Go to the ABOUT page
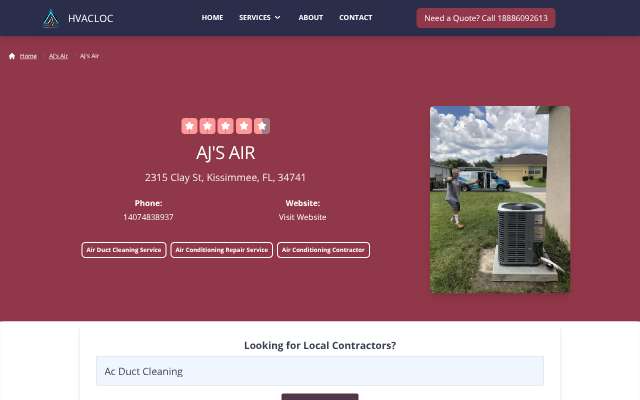 pos(311,18)
